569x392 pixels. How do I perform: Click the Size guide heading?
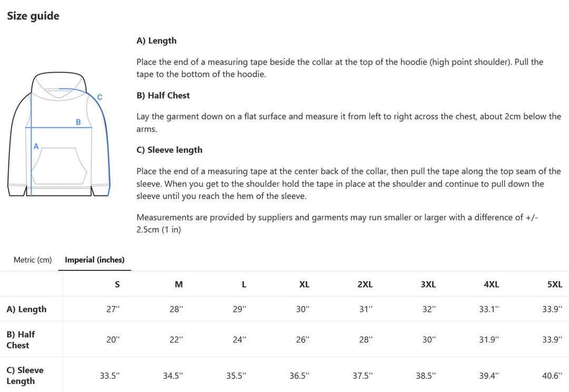[x=33, y=16]
